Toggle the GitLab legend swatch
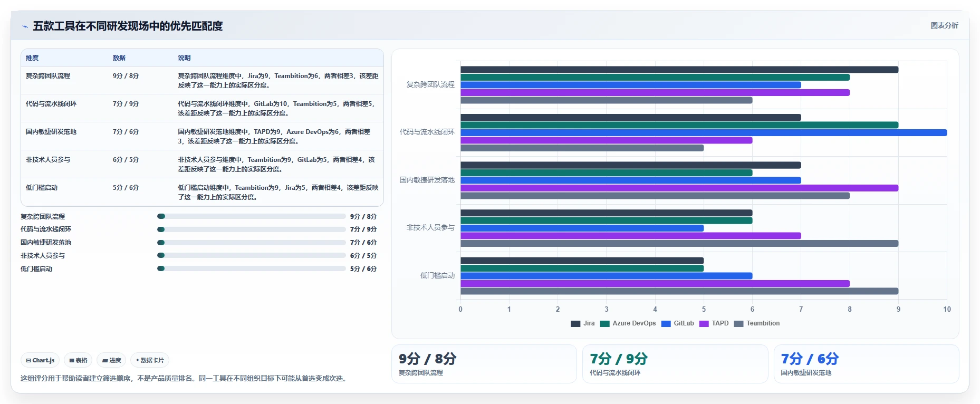 (666, 323)
